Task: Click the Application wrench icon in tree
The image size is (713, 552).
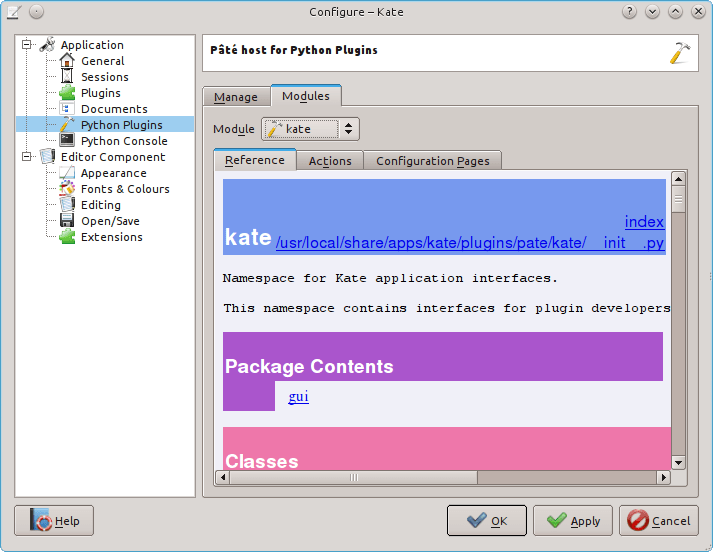Action: (x=47, y=45)
